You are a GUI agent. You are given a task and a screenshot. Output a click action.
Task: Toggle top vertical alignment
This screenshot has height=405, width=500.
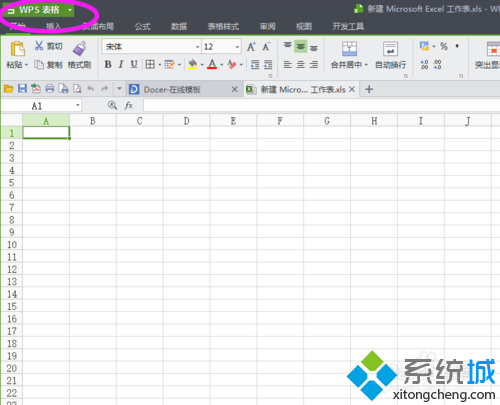point(288,45)
